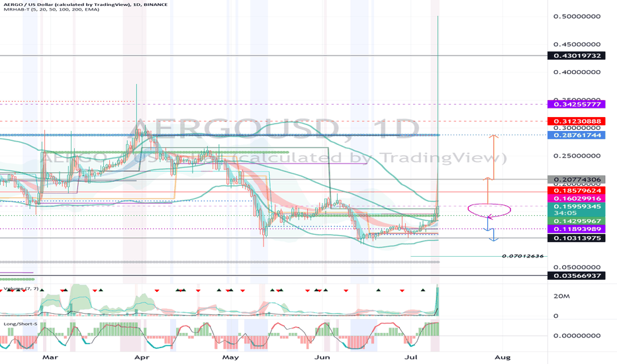Click the May label on time axis
The width and height of the screenshot is (617, 364).
coord(230,357)
